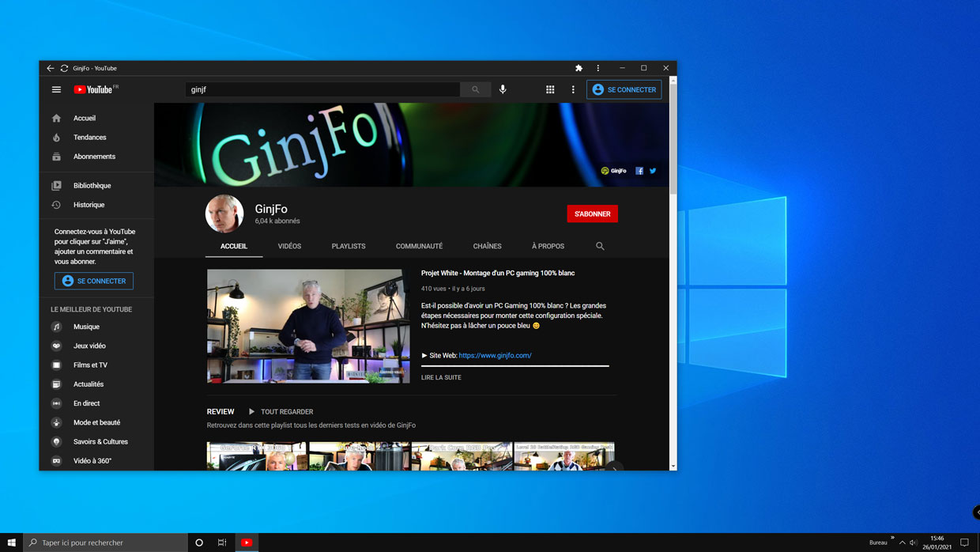Open the Jeux vidéo section
The height and width of the screenshot is (552, 980).
coord(88,346)
